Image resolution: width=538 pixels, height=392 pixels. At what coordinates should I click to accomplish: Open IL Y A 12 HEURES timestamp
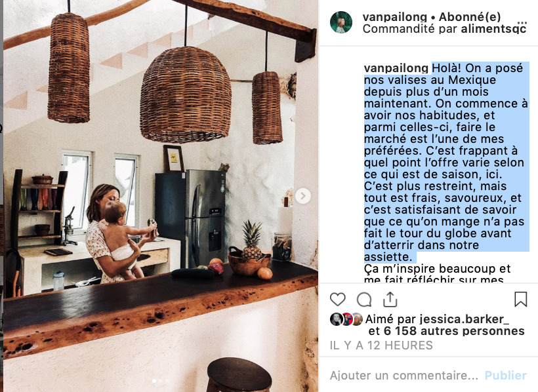pos(381,345)
